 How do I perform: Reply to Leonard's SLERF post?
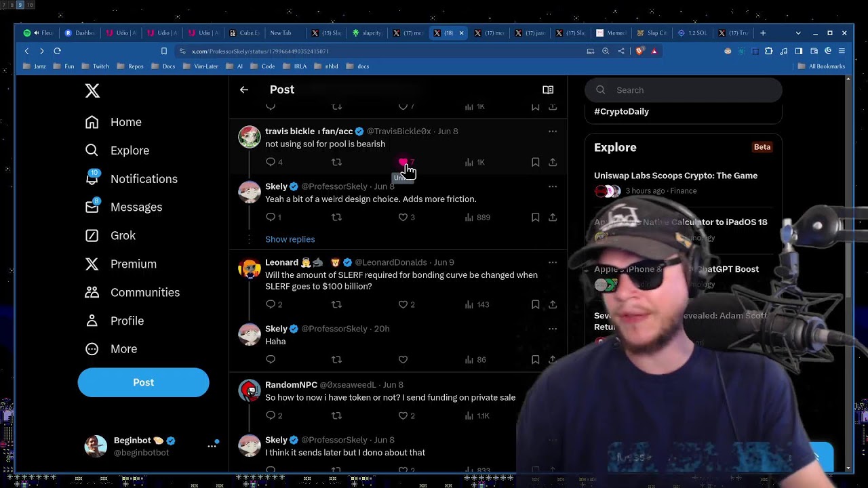pyautogui.click(x=271, y=304)
